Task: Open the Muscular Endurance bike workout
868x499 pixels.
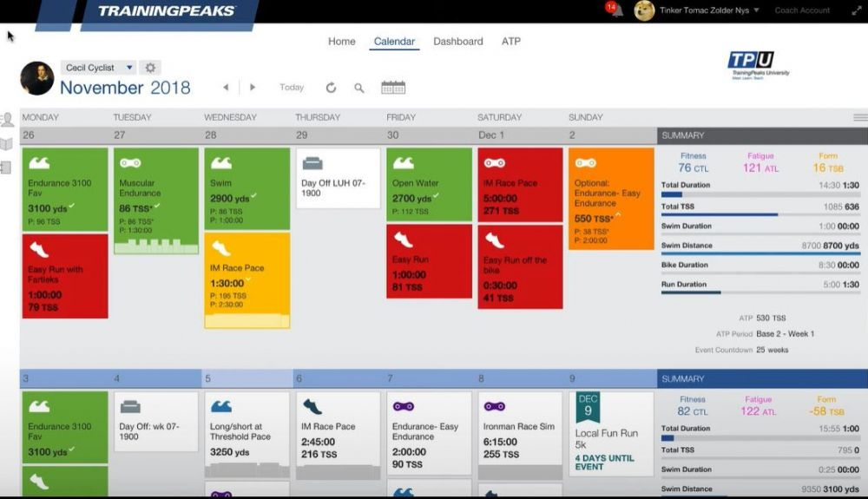Action: click(x=156, y=200)
